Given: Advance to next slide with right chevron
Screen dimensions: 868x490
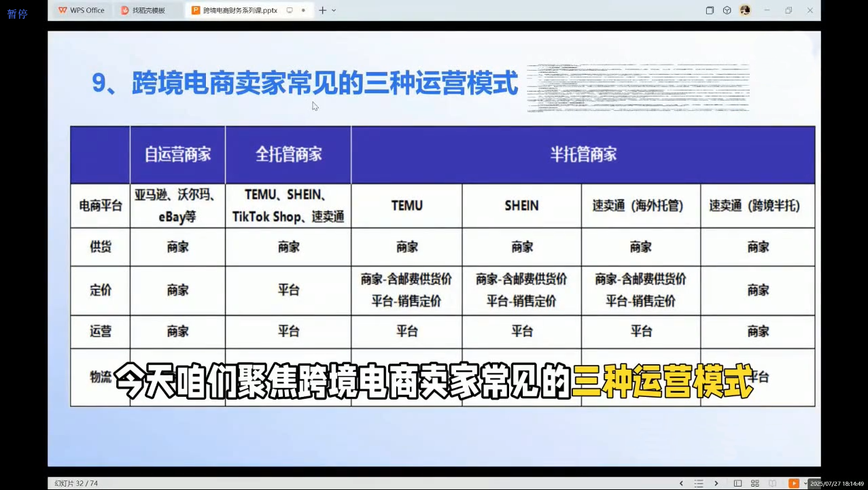Looking at the screenshot, I should (716, 483).
